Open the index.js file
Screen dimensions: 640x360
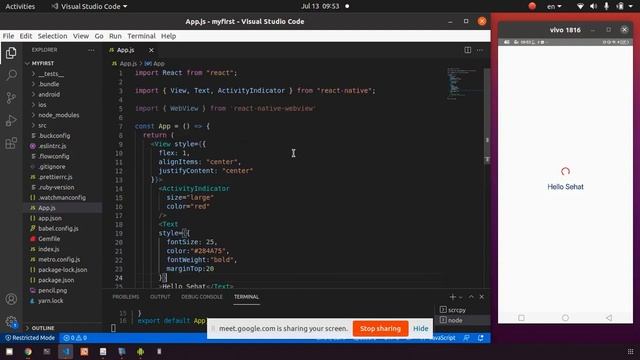click(x=49, y=249)
